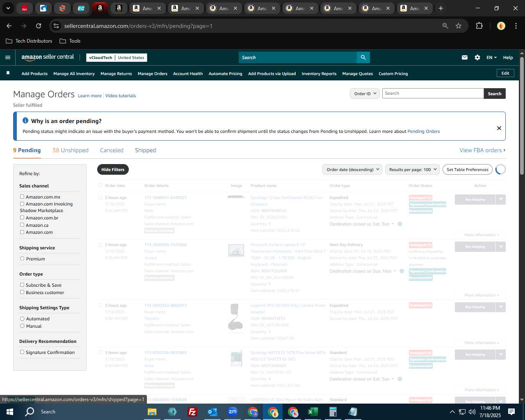Check the Subscribe & Save order type
This screenshot has width=525, height=420.
point(22,285)
